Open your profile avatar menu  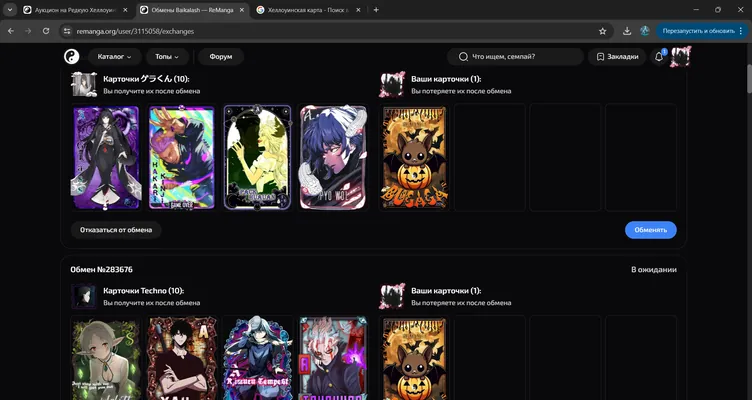pos(681,57)
